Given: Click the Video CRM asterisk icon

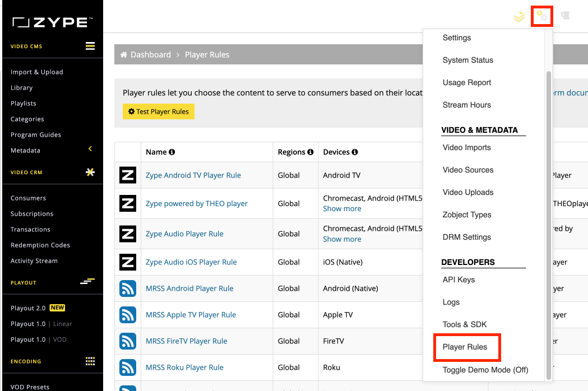Looking at the screenshot, I should (x=90, y=172).
